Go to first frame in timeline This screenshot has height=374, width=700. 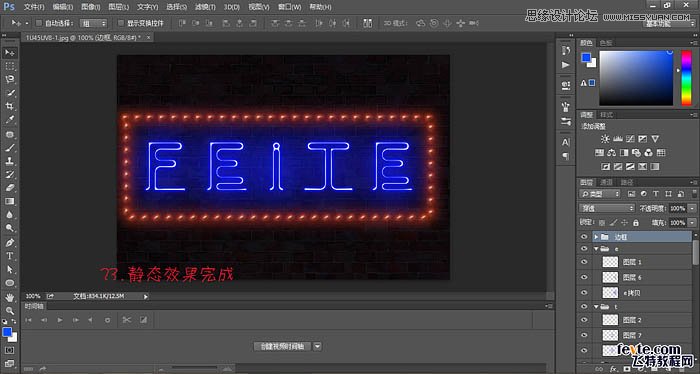coord(28,320)
